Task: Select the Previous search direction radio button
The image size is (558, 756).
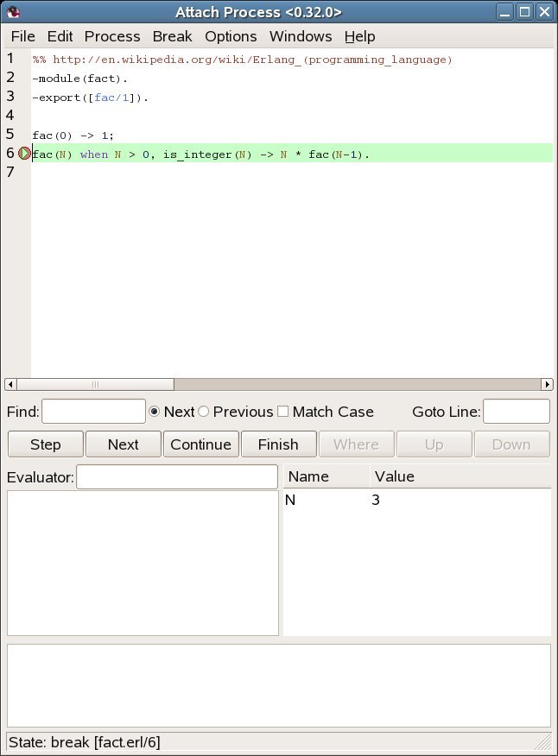Action: click(204, 412)
